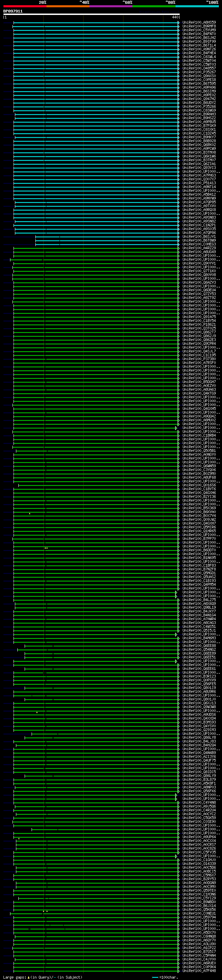Viewport: 222px width, 980px height.
Task: Open hit UniRef100_Q4KTG9
Action: click(199, 394)
